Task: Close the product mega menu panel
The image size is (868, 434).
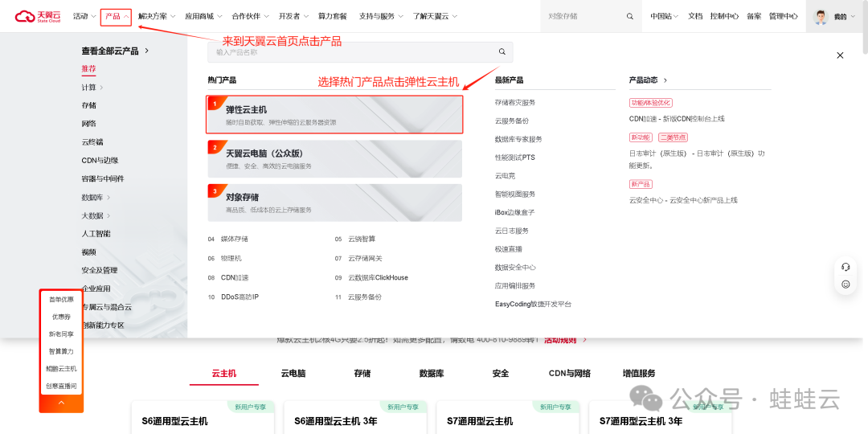Action: coord(840,55)
